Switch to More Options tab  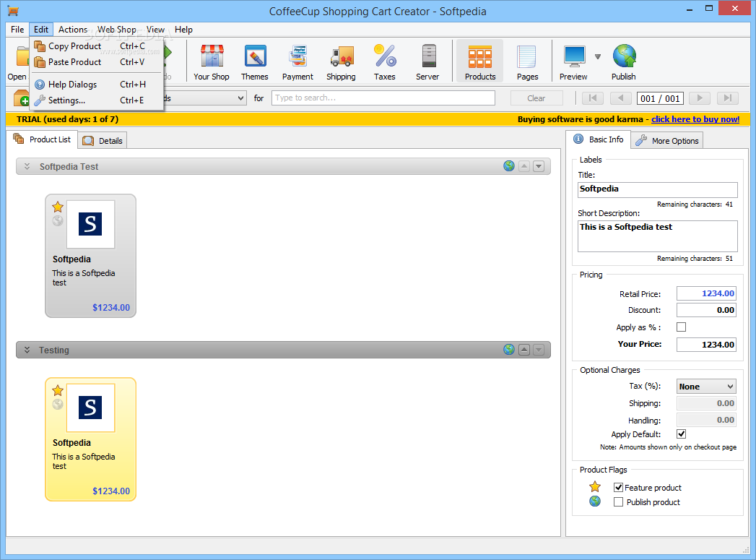[x=667, y=140]
